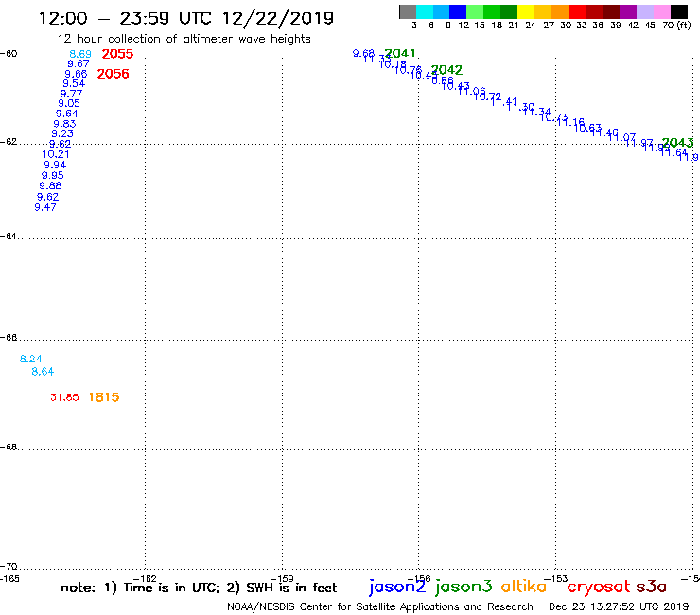Select the wave height value 9.47
700x615 pixels.
(45, 207)
